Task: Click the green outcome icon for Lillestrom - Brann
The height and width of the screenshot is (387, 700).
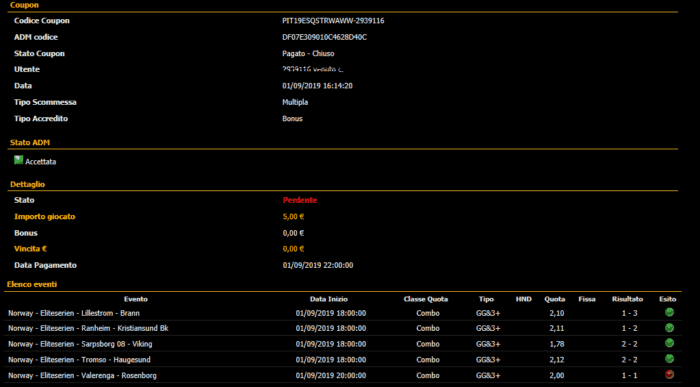Action: (x=669, y=312)
